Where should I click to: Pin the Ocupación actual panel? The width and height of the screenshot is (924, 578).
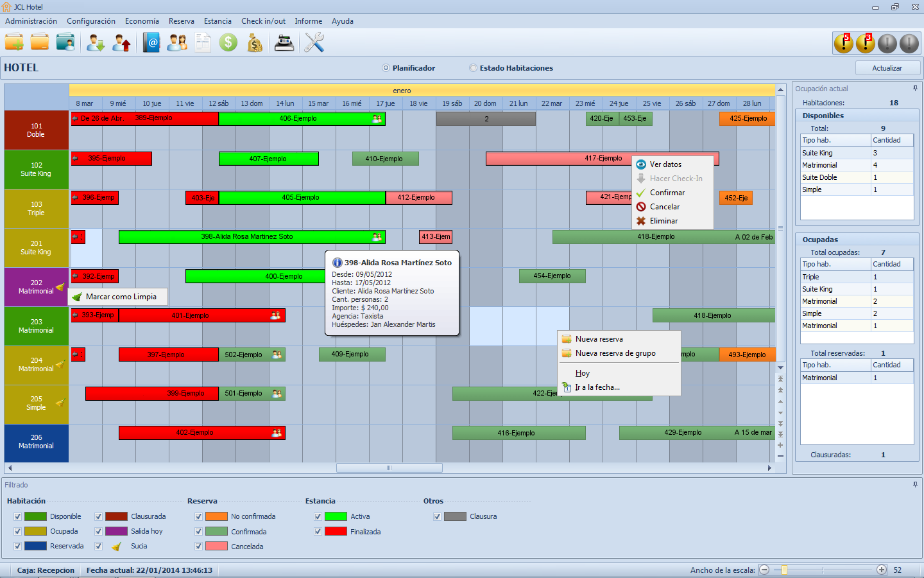click(x=915, y=89)
